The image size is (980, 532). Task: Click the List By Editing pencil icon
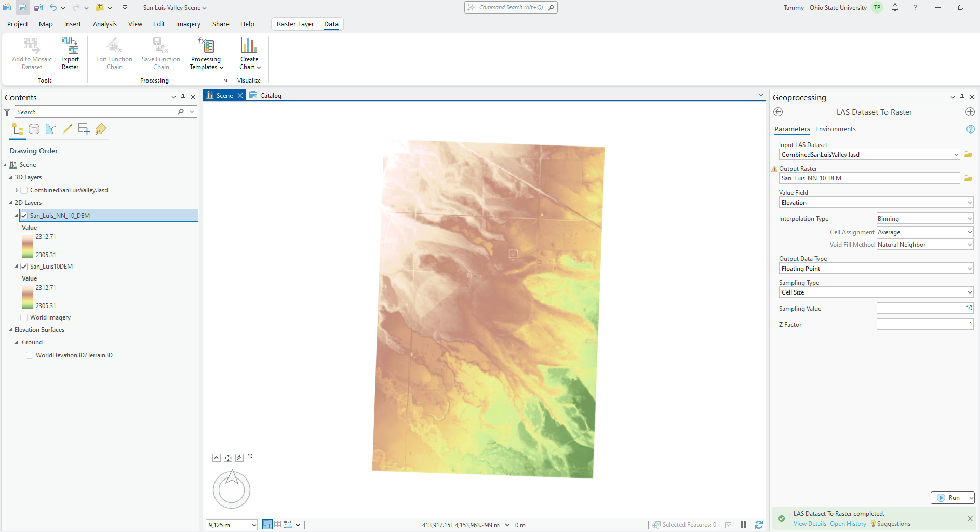click(x=68, y=129)
